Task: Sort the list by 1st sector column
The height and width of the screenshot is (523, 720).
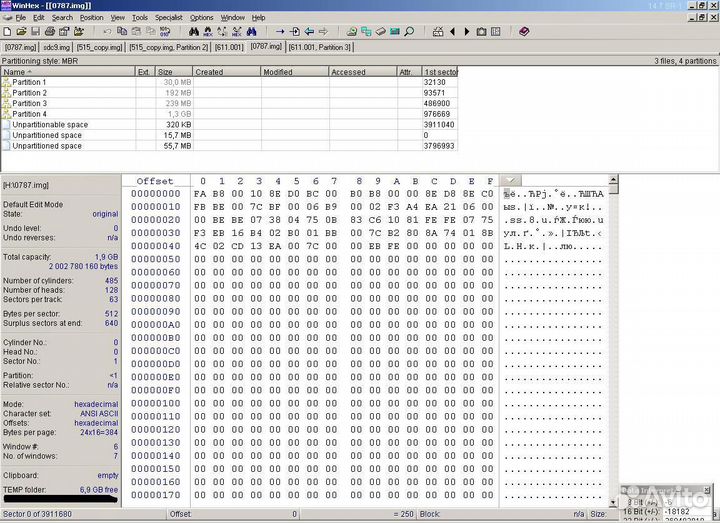Action: click(440, 72)
